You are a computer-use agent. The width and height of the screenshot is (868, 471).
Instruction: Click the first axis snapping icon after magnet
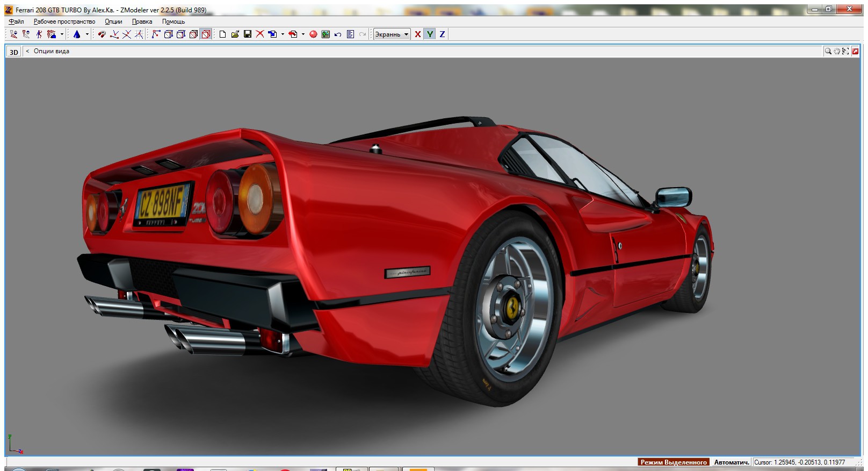[114, 34]
